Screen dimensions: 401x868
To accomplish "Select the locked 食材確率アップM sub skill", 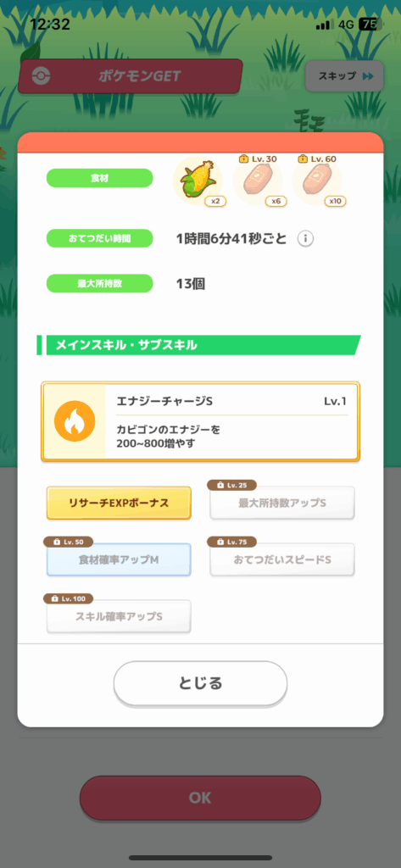I will click(x=119, y=559).
